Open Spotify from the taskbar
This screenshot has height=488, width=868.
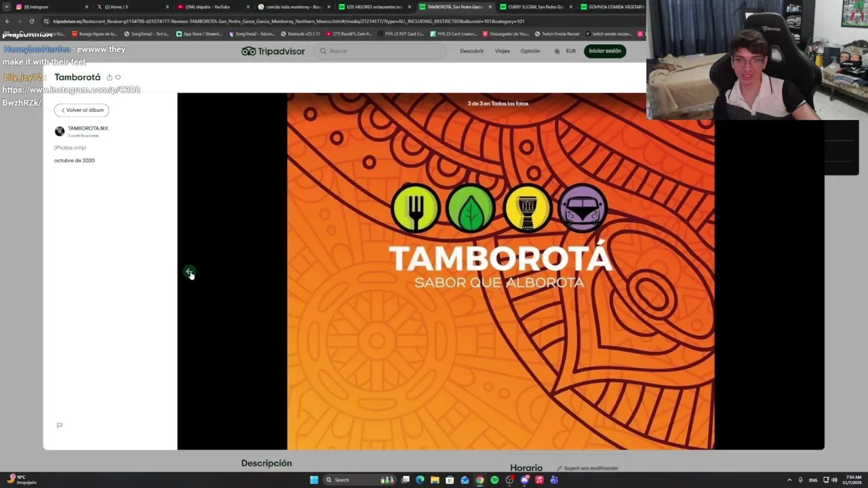click(494, 480)
